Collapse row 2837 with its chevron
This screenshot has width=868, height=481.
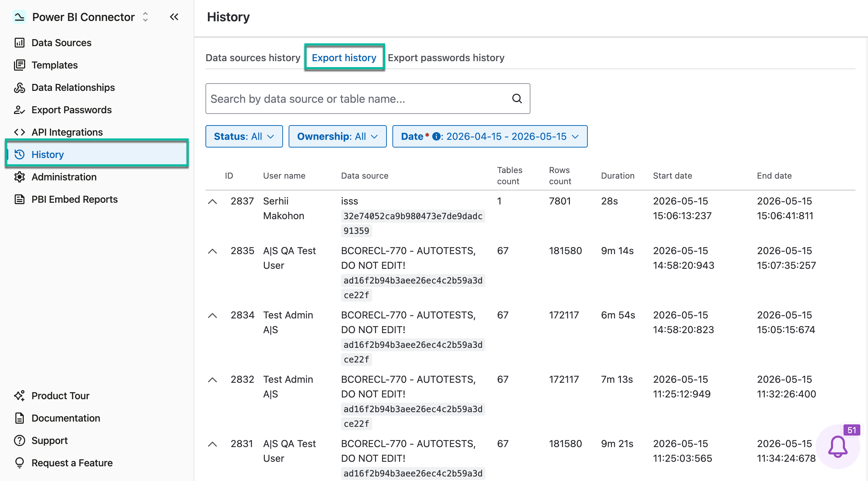click(212, 202)
